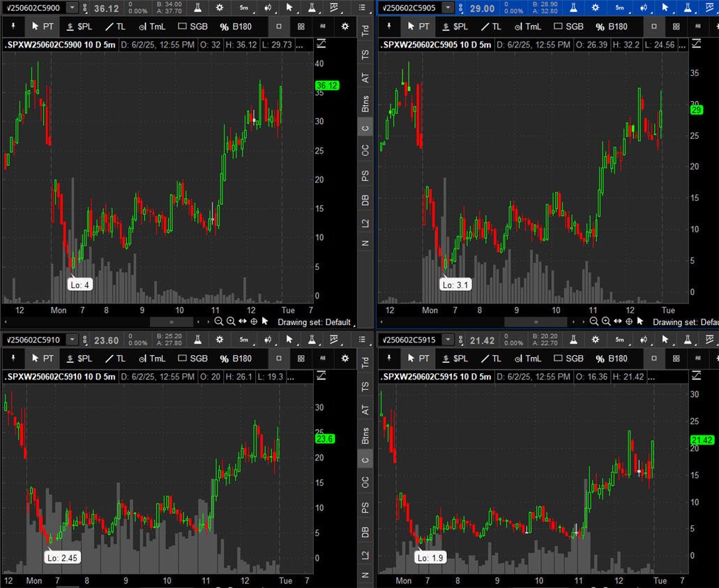This screenshot has height=588, width=719.
Task: Open the patterns chart icon on C5900 top bar
Action: [334, 8]
